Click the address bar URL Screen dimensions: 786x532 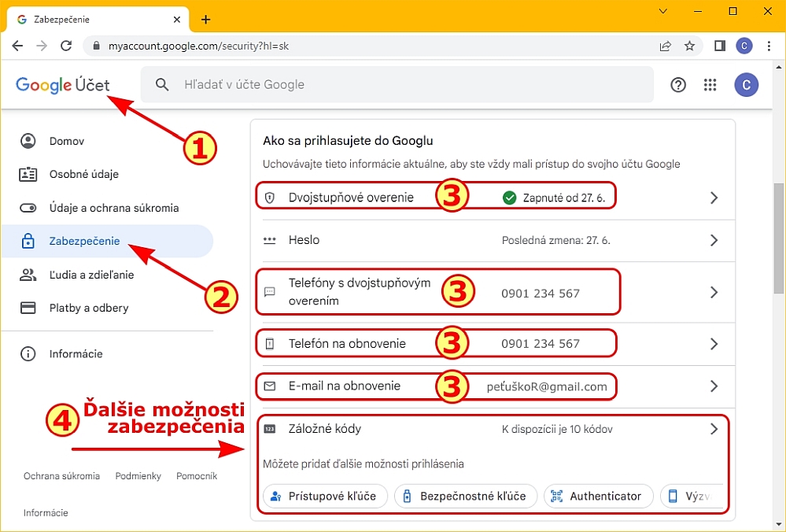(x=198, y=46)
